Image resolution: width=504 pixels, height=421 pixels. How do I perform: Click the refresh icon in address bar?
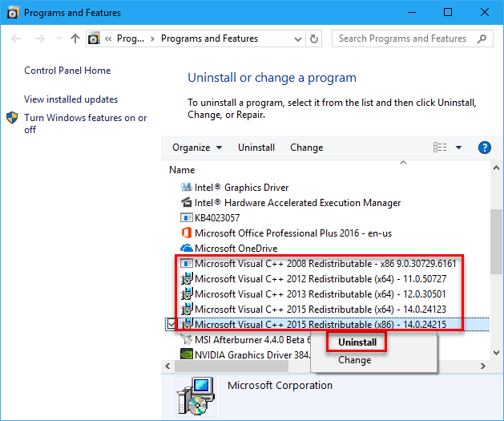click(x=316, y=38)
